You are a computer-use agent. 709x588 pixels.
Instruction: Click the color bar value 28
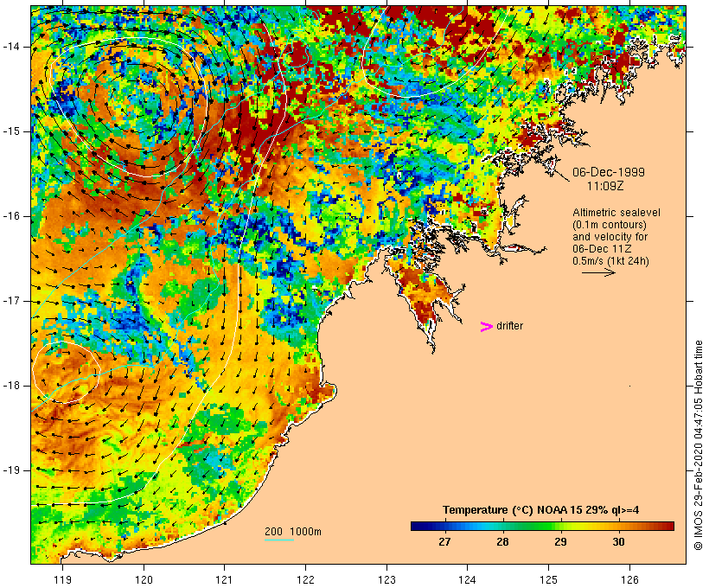pyautogui.click(x=502, y=541)
